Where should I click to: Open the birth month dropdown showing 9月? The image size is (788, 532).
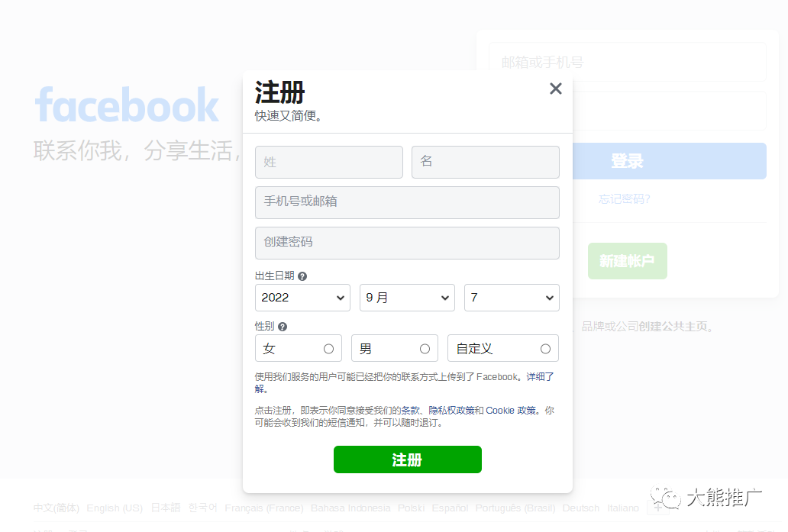pyautogui.click(x=407, y=298)
